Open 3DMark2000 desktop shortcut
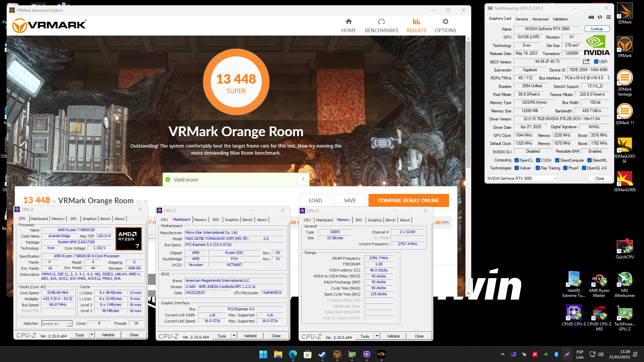Screen dimensions: 644x362 (625, 181)
